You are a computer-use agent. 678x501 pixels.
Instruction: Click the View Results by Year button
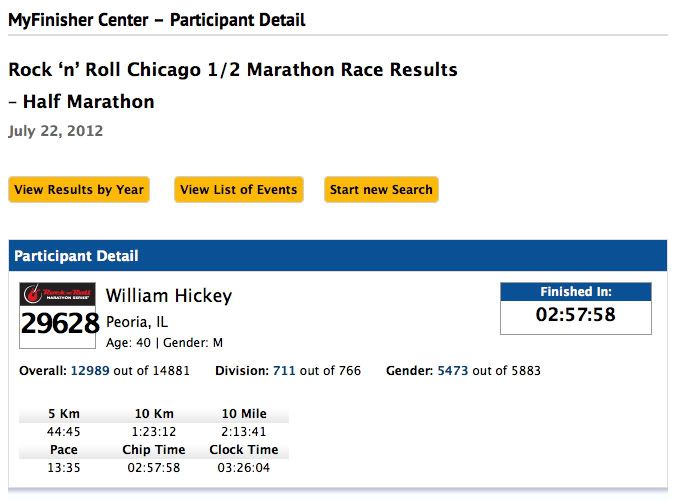coord(79,190)
